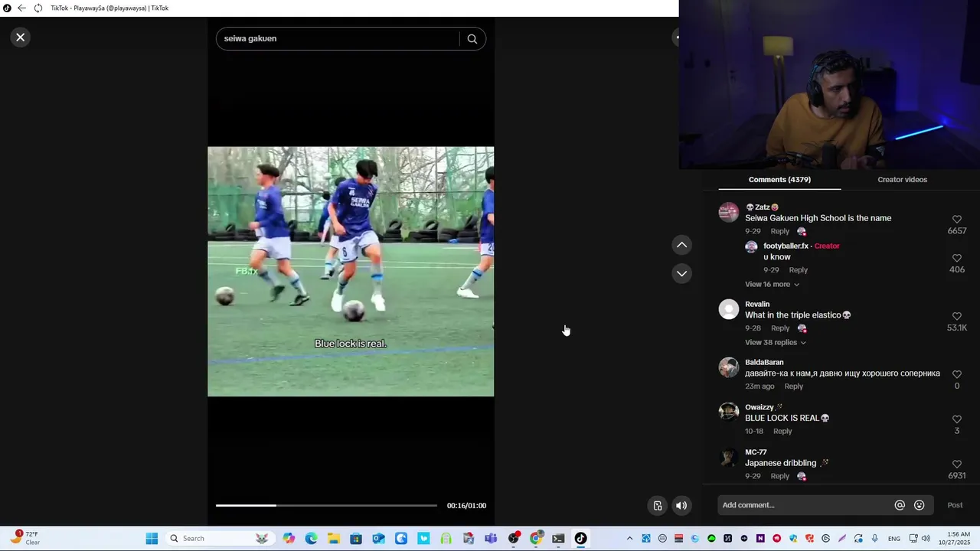Open the emoji picker icon
The width and height of the screenshot is (980, 551).
pyautogui.click(x=920, y=505)
